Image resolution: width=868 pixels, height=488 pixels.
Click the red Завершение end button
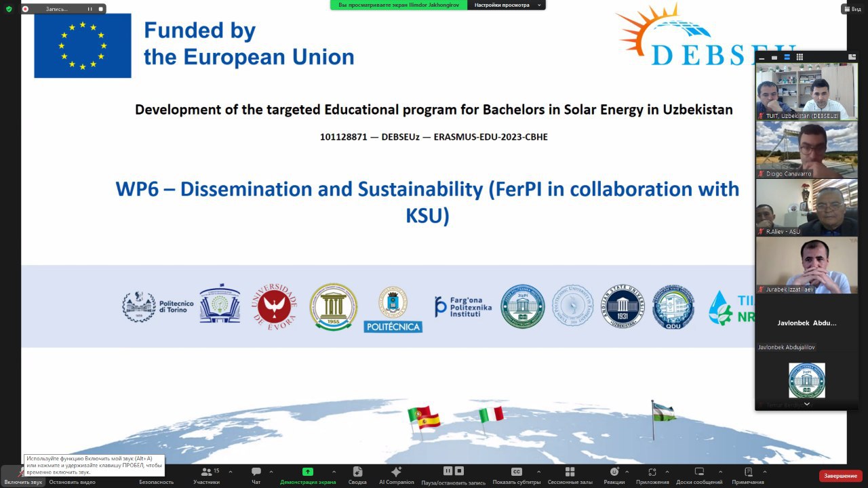pyautogui.click(x=840, y=476)
